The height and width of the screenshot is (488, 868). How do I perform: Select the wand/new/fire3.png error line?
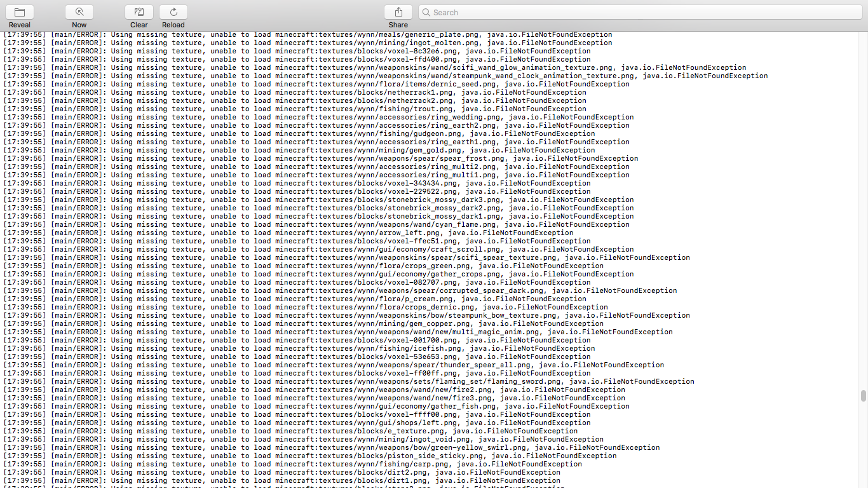(x=315, y=398)
